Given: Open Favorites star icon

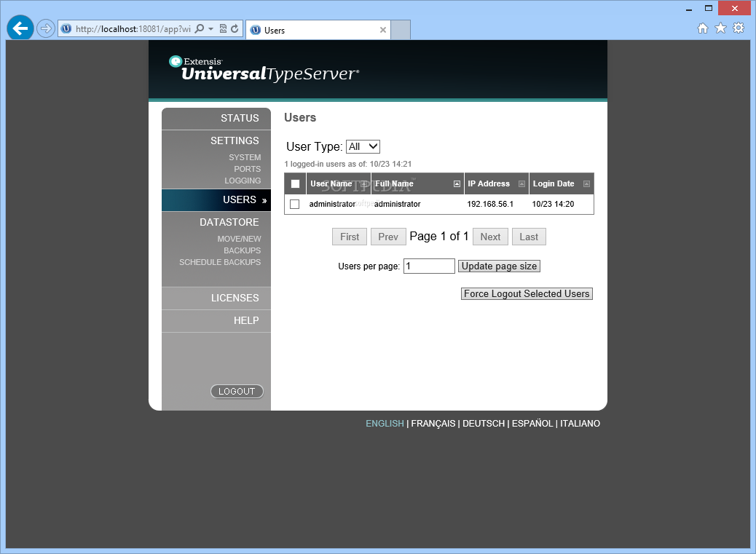Looking at the screenshot, I should click(x=720, y=28).
